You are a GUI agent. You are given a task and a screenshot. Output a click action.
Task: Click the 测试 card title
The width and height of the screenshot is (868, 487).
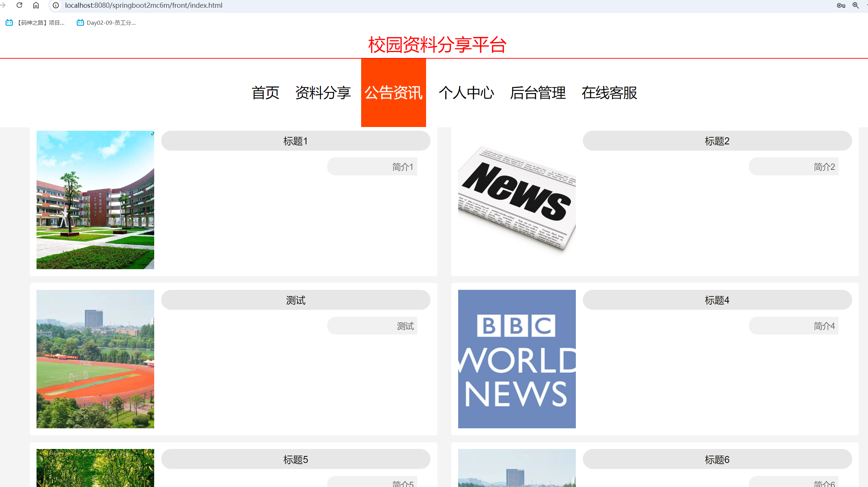(295, 300)
